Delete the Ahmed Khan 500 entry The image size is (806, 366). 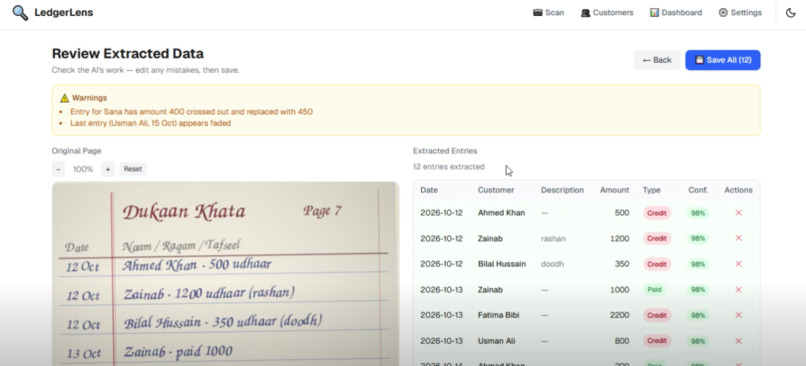(739, 213)
